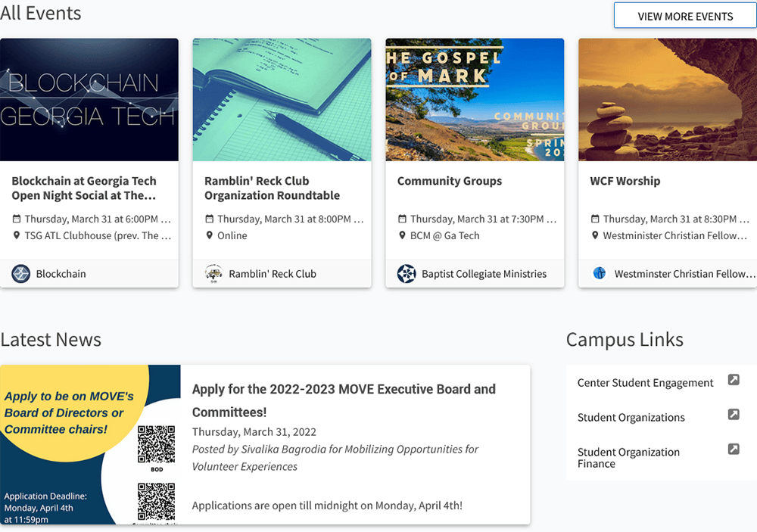Open the Gospel of Mark event image
Image resolution: width=757 pixels, height=532 pixels.
click(475, 99)
